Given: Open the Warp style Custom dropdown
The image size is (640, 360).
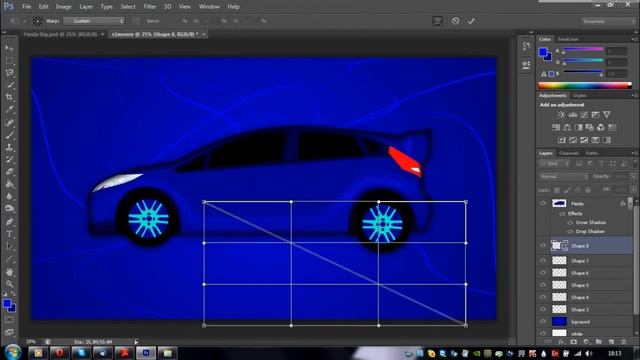Looking at the screenshot, I should click(94, 21).
